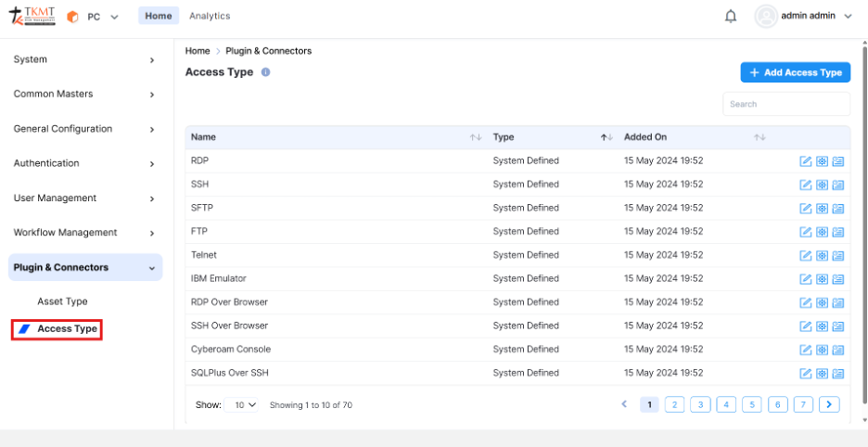The image size is (868, 447).
Task: Edit the SSH access type row
Action: tap(806, 185)
